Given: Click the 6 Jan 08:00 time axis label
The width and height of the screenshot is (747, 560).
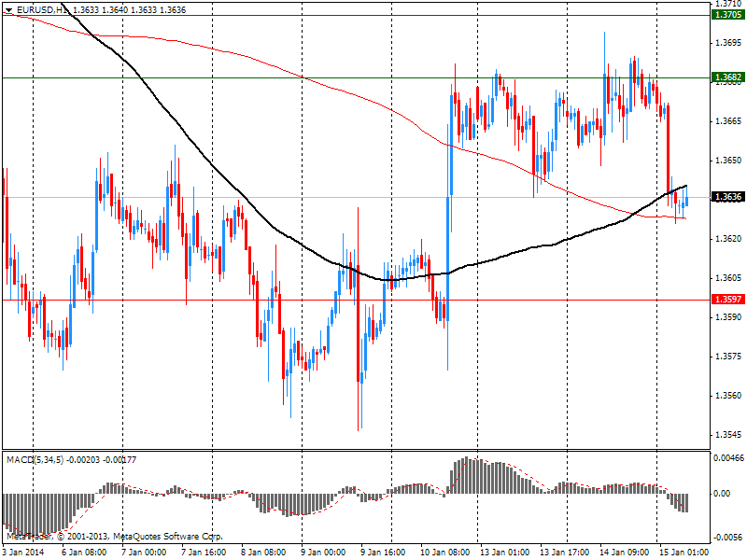Looking at the screenshot, I should coord(84,552).
